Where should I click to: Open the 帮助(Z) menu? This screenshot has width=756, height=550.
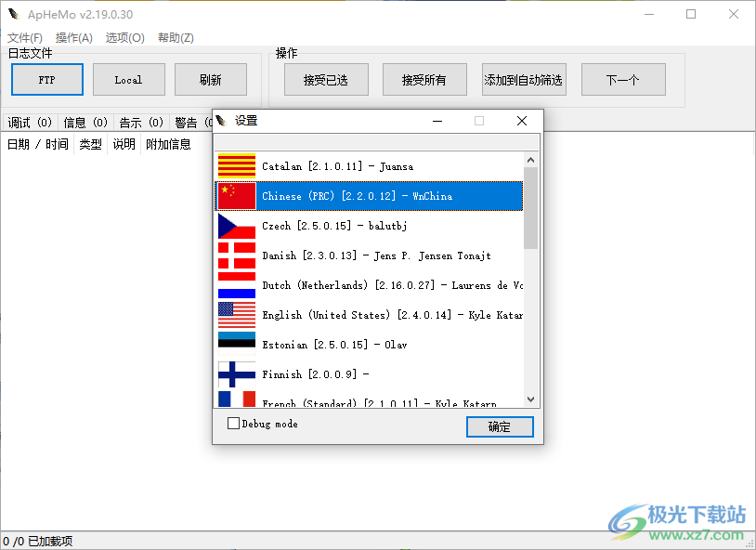[x=176, y=38]
